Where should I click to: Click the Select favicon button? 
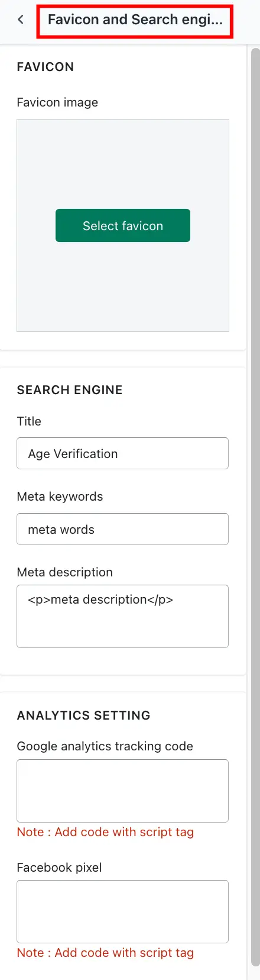pos(123,225)
